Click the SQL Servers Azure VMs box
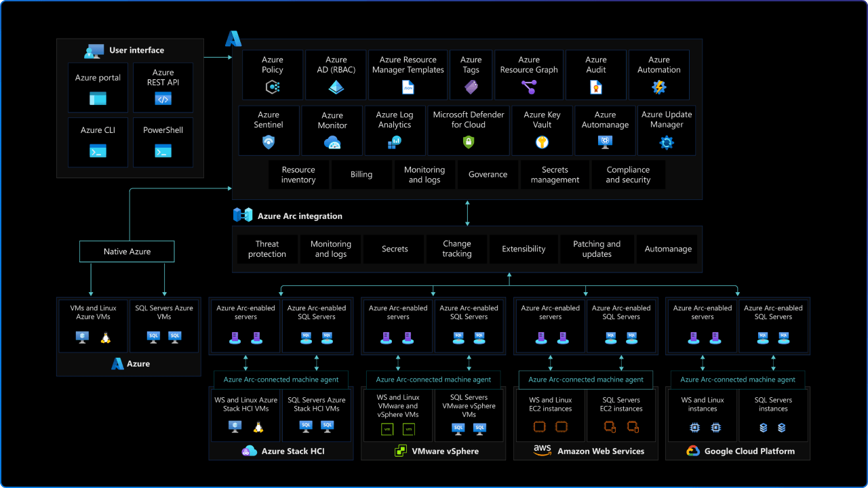 pos(164,325)
